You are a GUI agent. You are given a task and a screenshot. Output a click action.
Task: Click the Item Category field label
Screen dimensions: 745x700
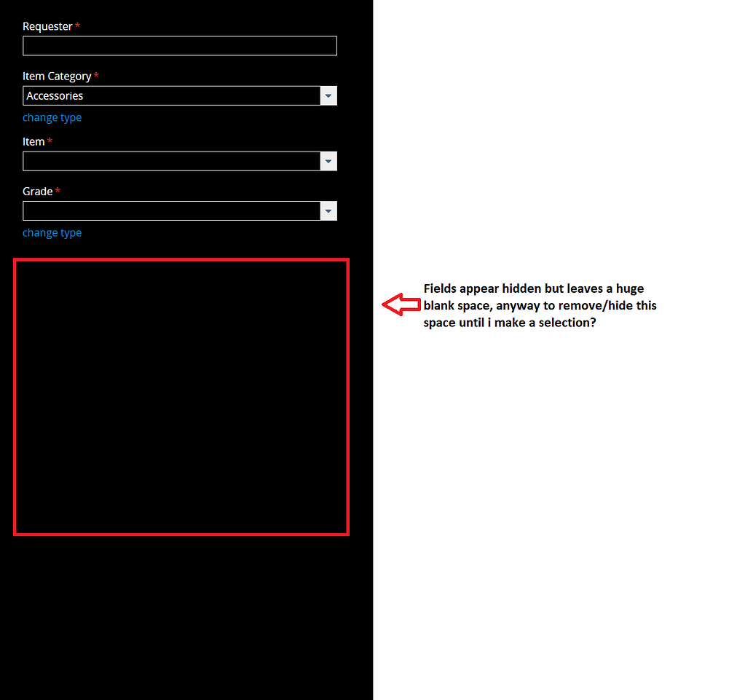[x=56, y=76]
